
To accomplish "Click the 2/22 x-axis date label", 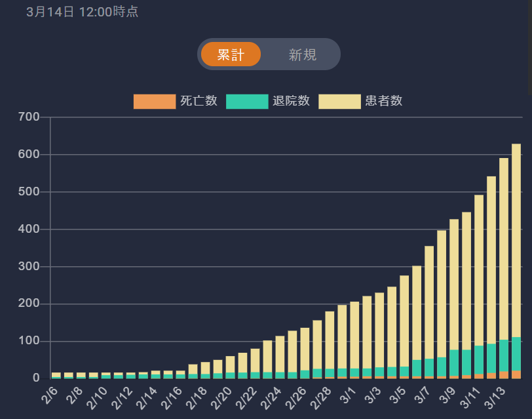I will tap(246, 398).
